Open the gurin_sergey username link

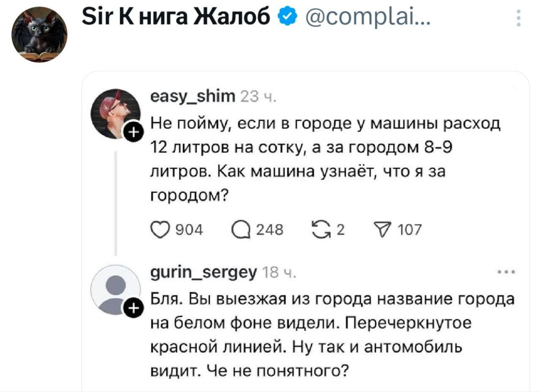pyautogui.click(x=203, y=273)
